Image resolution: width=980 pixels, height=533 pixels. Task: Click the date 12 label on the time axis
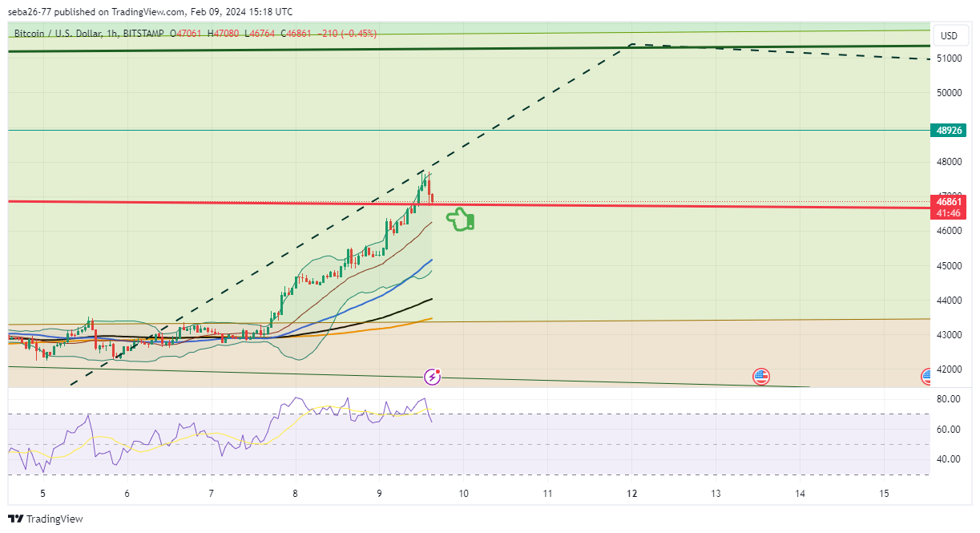click(632, 495)
